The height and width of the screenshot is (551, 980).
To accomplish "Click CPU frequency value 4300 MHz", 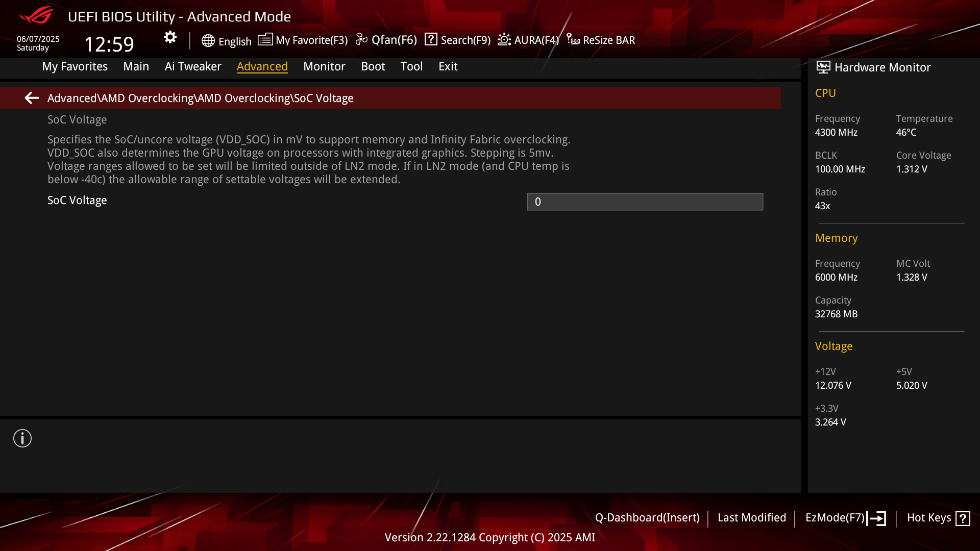I will 836,133.
